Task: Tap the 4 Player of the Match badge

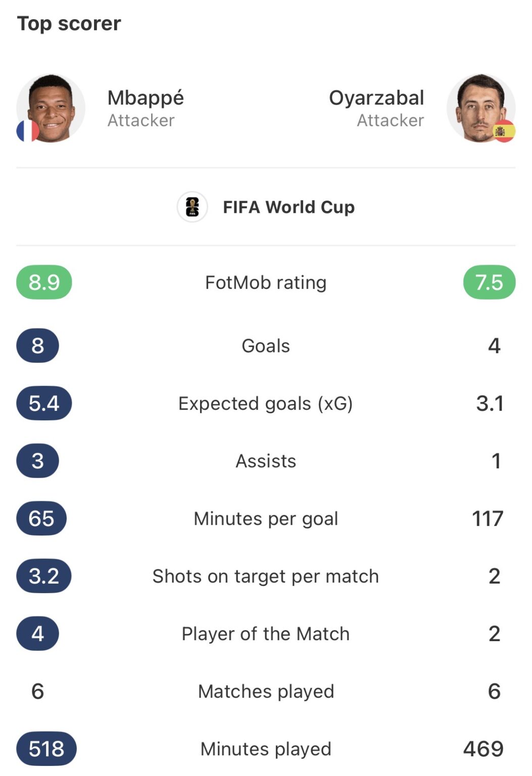Action: pos(37,634)
